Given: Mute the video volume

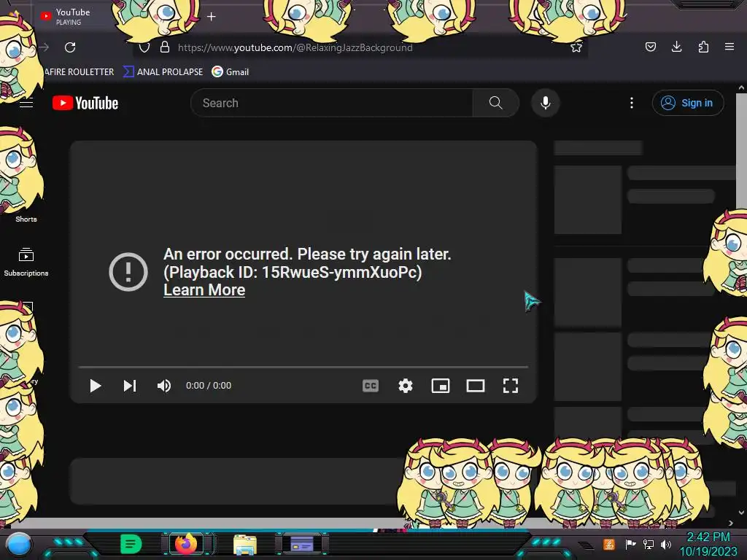Looking at the screenshot, I should (164, 386).
